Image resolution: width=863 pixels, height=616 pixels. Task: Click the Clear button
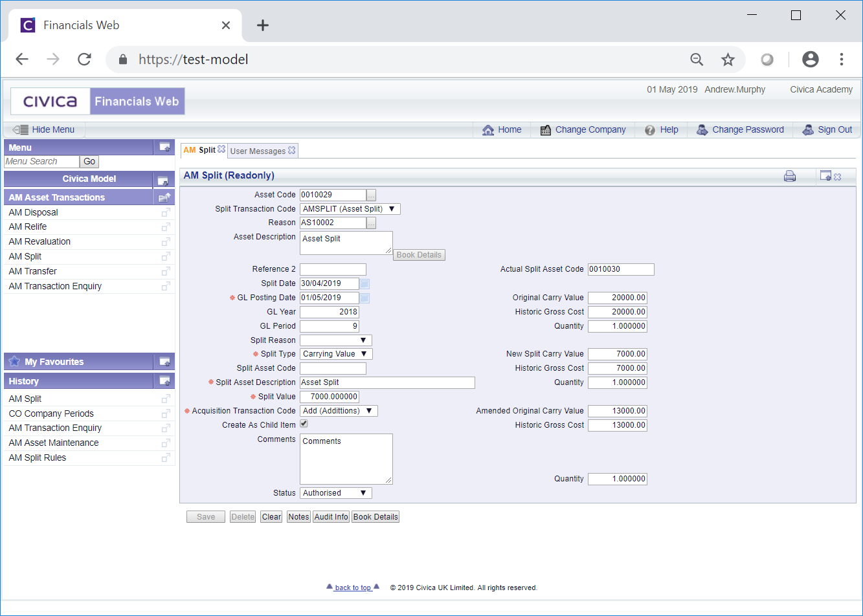coord(271,517)
